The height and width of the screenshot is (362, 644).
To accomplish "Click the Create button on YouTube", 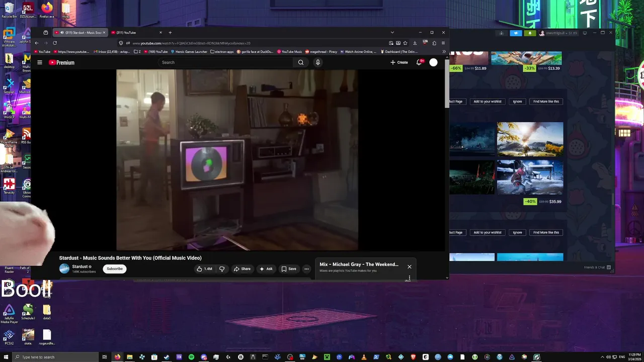I will [x=399, y=62].
